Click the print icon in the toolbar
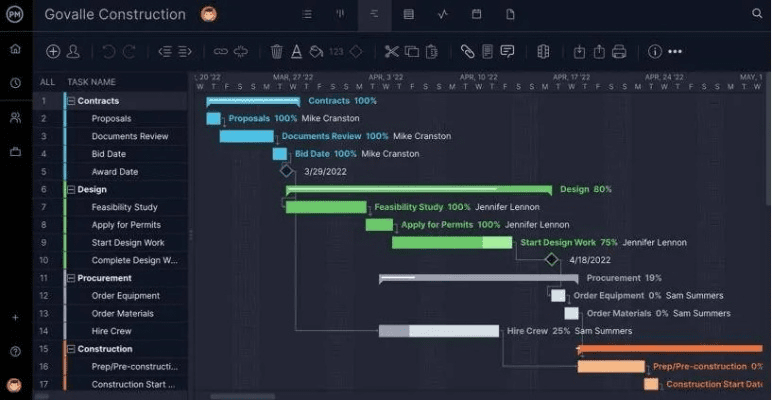 pyautogui.click(x=619, y=52)
